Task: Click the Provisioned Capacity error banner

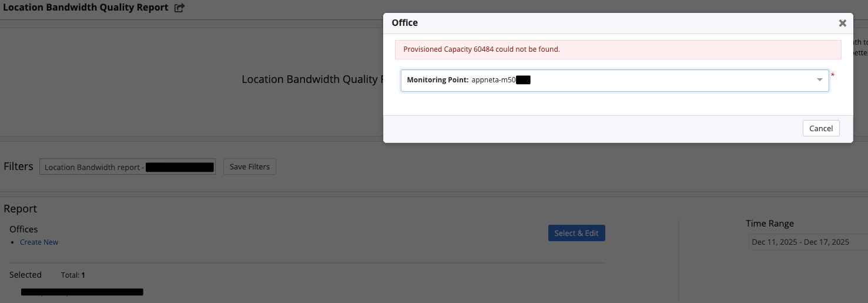Action: (618, 49)
